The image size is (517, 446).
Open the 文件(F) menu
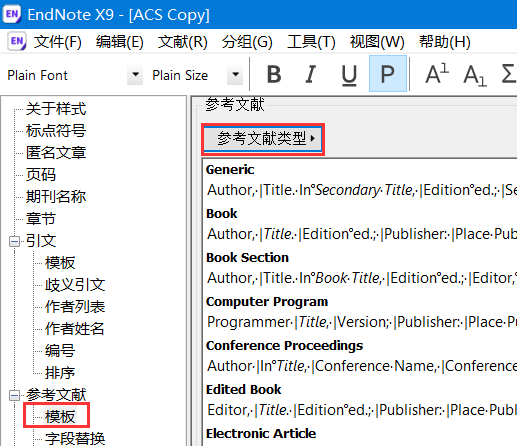click(57, 42)
